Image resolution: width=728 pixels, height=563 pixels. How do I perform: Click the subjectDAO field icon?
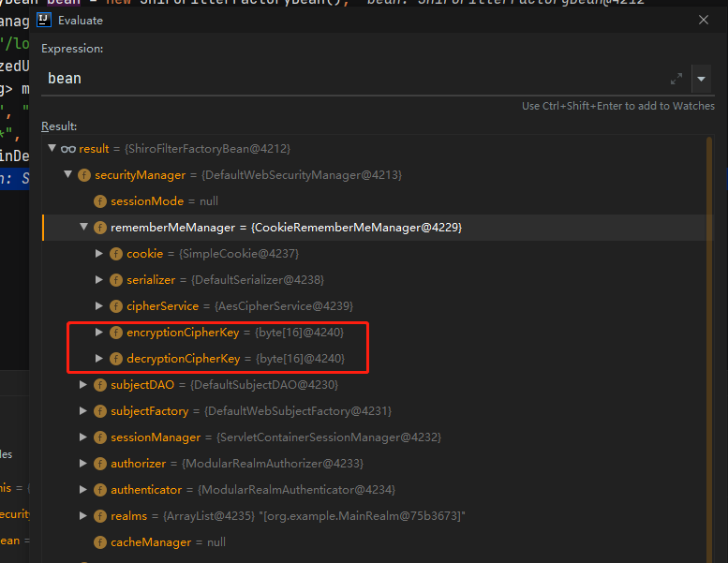(x=100, y=385)
